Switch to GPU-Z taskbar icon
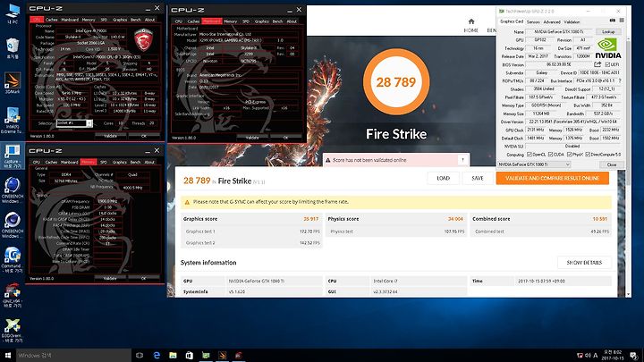 pyautogui.click(x=206, y=355)
